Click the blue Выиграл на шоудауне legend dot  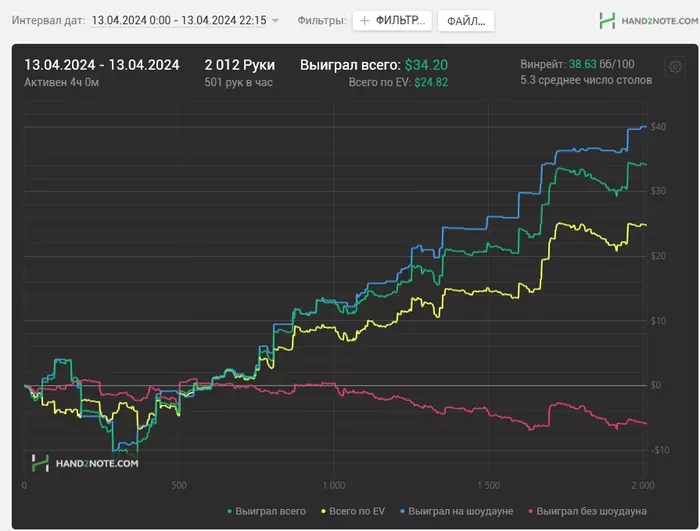(x=402, y=511)
